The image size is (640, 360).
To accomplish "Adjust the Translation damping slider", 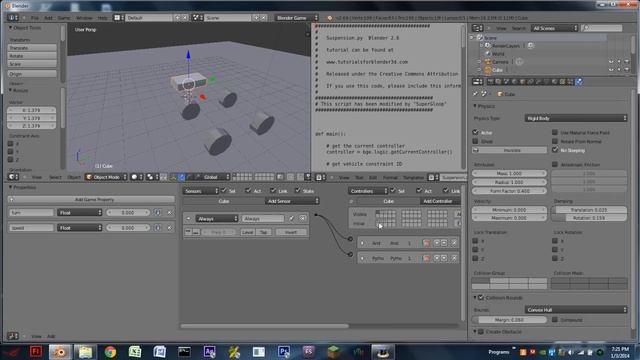I will [x=589, y=210].
